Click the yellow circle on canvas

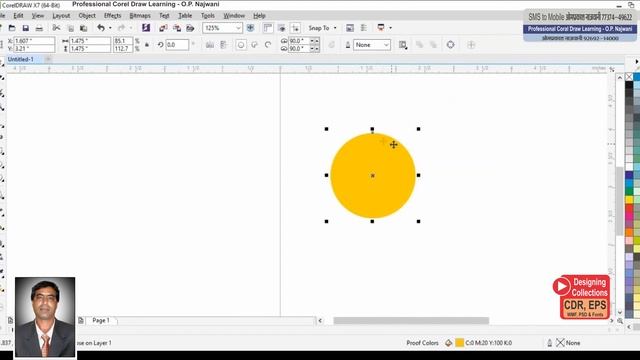pos(373,176)
